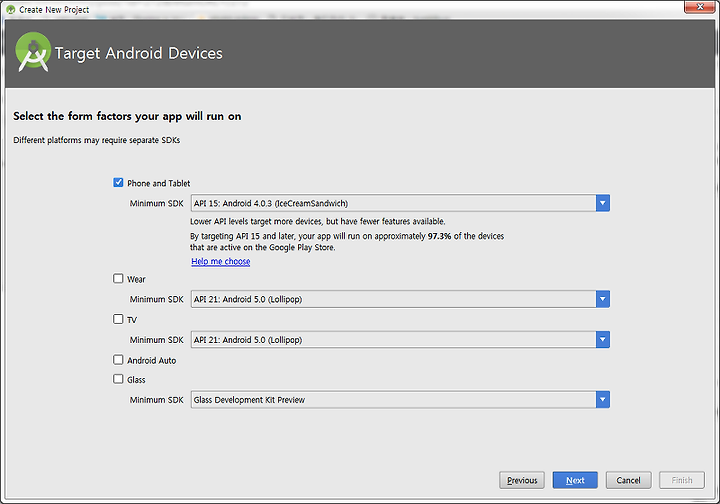Click the Android Studio logo in header
Screen dimensions: 720x504
click(33, 52)
